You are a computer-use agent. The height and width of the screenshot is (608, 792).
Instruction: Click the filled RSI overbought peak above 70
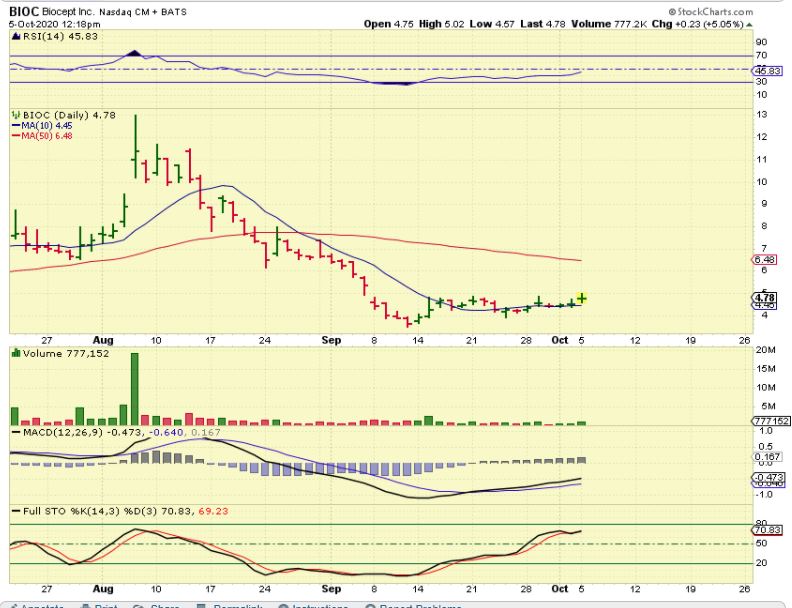(x=134, y=53)
